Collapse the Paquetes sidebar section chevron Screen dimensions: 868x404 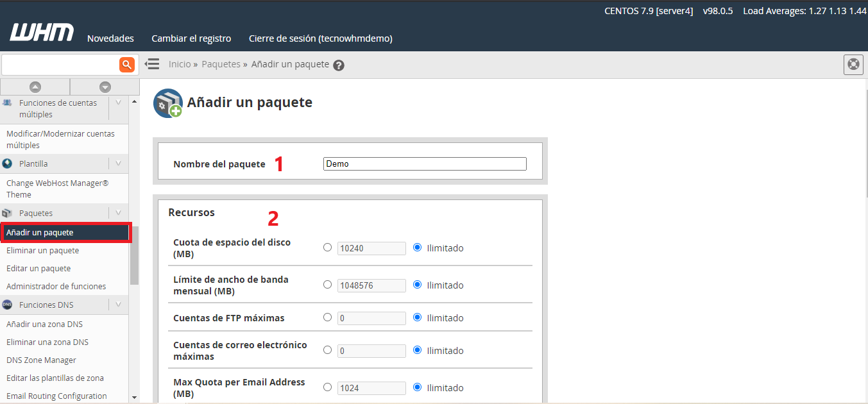118,213
